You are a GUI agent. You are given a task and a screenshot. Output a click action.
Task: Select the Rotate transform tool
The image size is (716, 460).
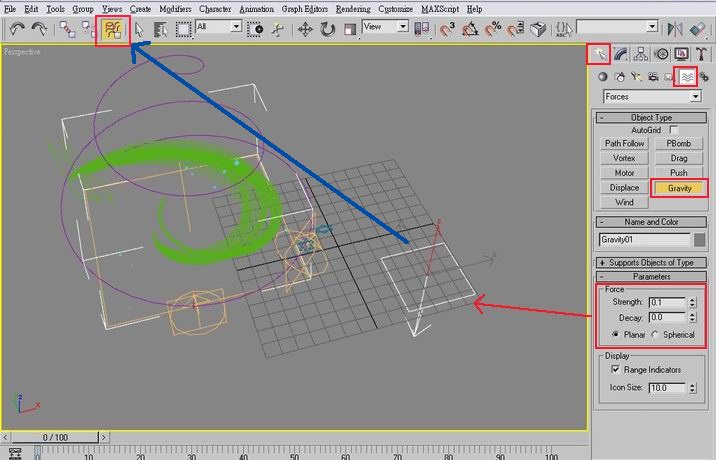pyautogui.click(x=327, y=29)
